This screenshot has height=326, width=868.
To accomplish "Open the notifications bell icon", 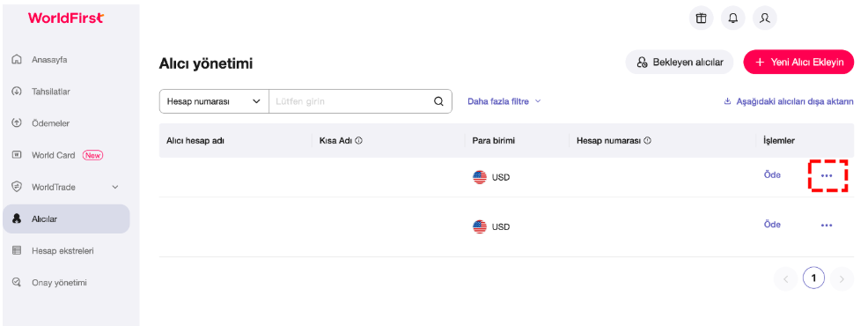I will tap(733, 19).
